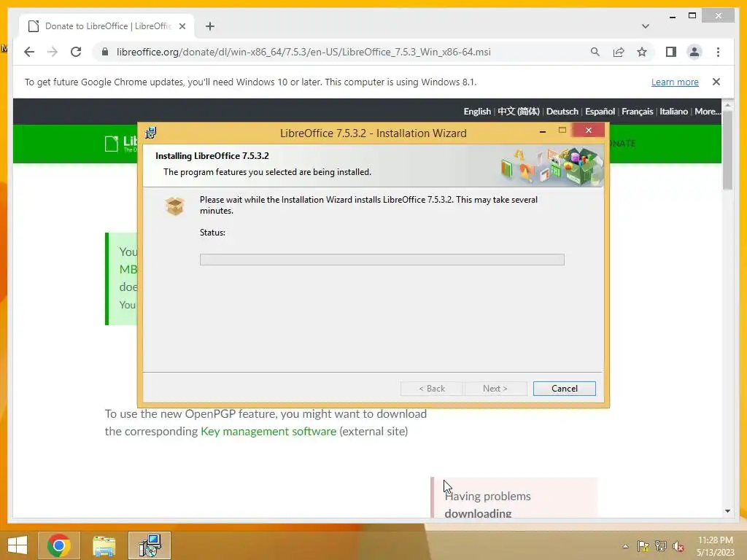The image size is (747, 560).
Task: Click the scrollbar down arrow
Action: click(x=727, y=511)
